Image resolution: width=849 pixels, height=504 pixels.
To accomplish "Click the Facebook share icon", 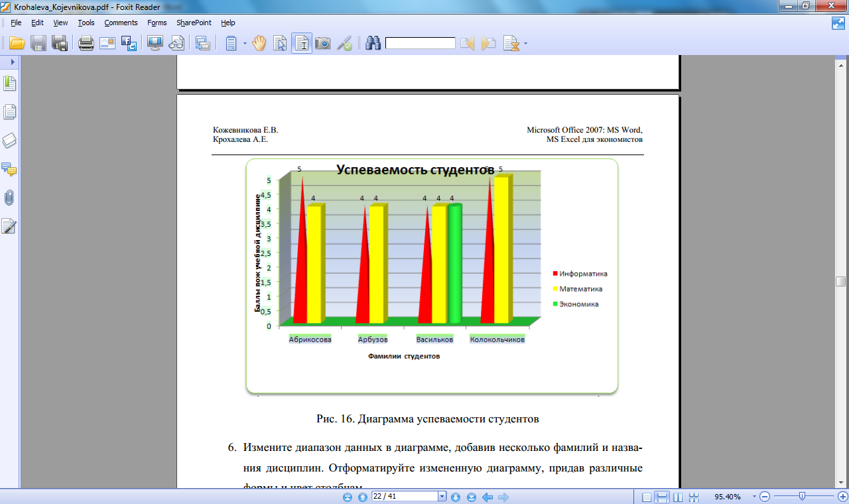I will (129, 44).
